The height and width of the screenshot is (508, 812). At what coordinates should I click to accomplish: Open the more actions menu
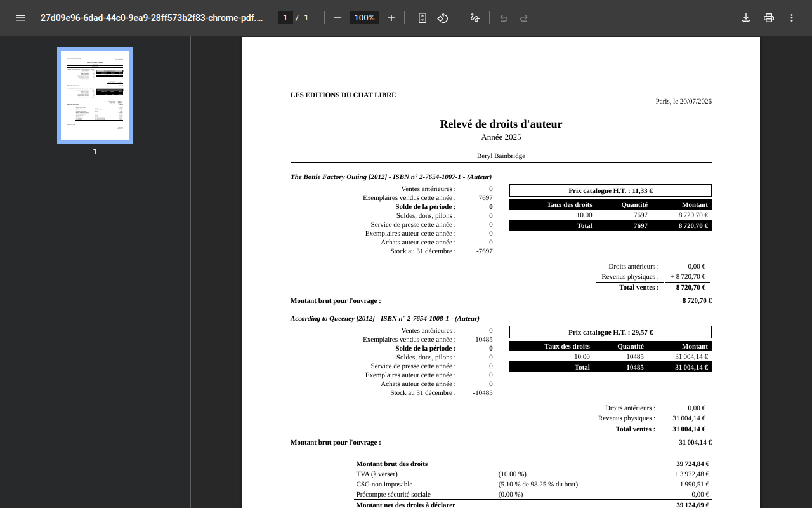click(x=792, y=18)
